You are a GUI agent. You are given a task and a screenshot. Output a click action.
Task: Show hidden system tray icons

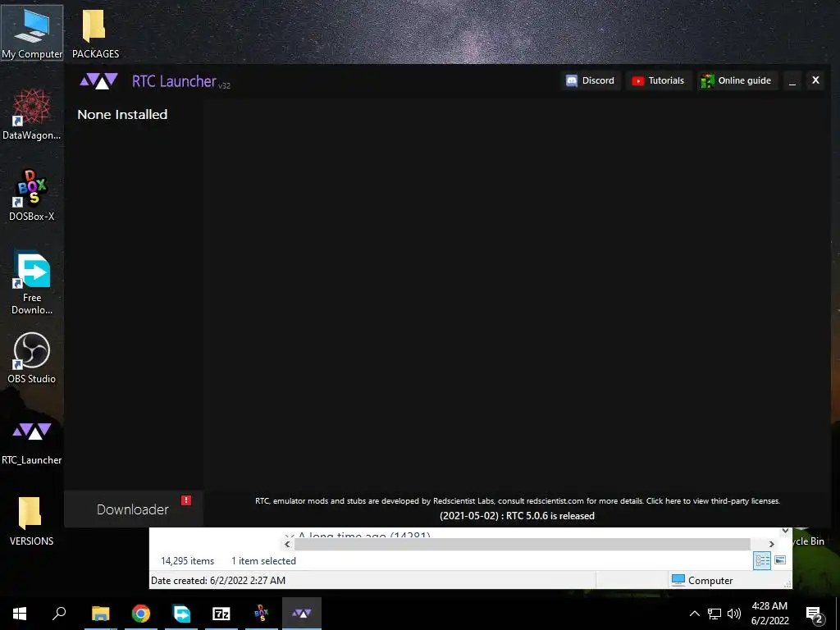point(694,614)
